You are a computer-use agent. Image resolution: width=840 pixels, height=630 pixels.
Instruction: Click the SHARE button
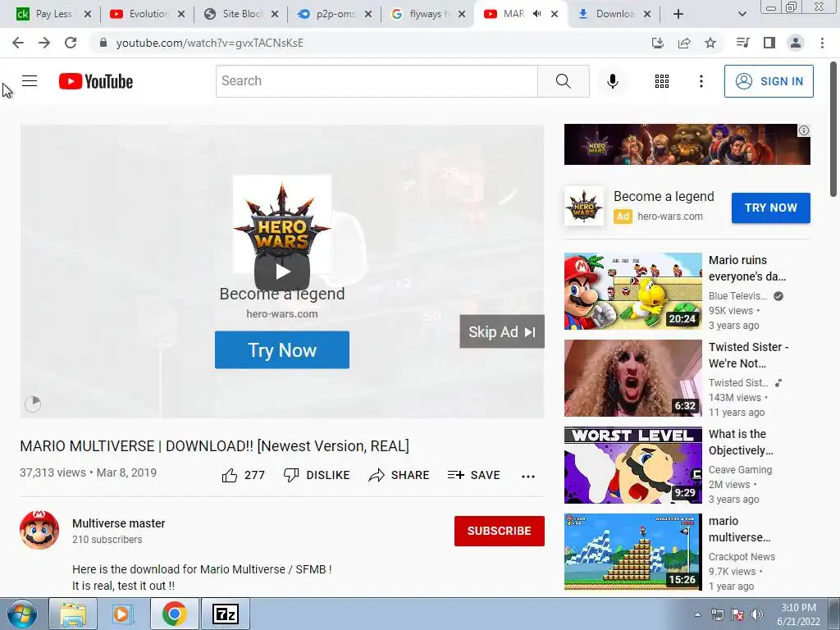tap(399, 475)
